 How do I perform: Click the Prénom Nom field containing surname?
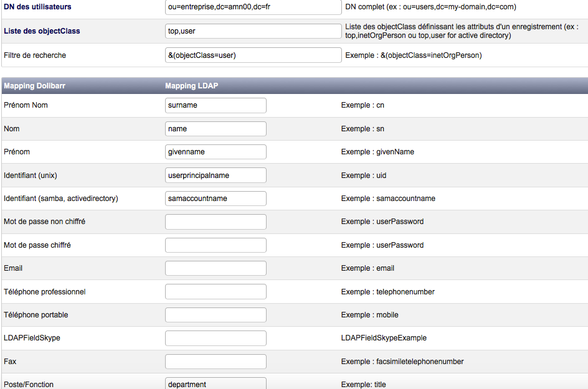pyautogui.click(x=216, y=105)
